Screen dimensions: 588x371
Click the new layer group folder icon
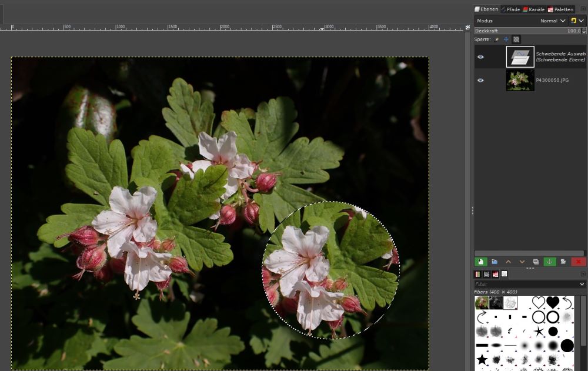click(x=495, y=262)
